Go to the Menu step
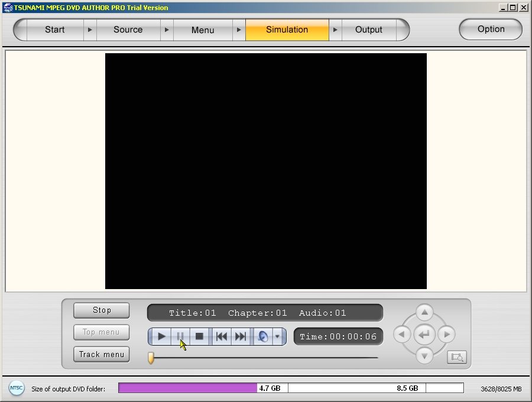 click(203, 30)
